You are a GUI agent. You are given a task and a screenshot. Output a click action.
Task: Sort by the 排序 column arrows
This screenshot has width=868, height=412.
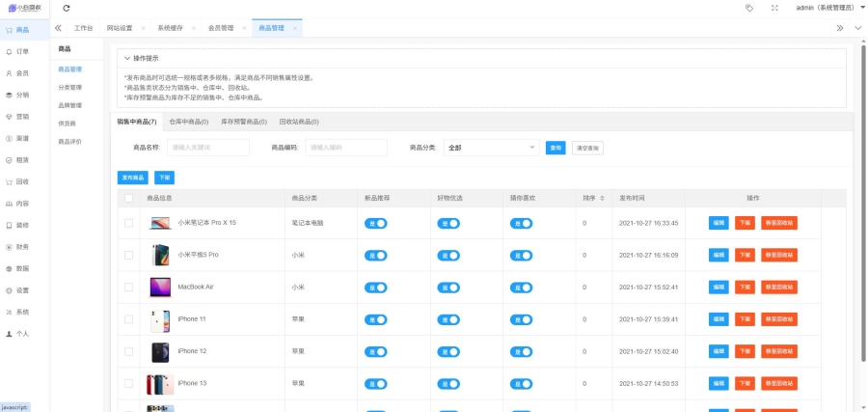coord(602,198)
